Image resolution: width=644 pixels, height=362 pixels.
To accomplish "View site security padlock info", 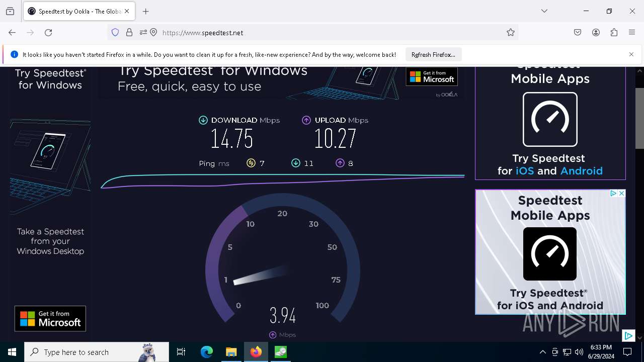I will 129,33.
